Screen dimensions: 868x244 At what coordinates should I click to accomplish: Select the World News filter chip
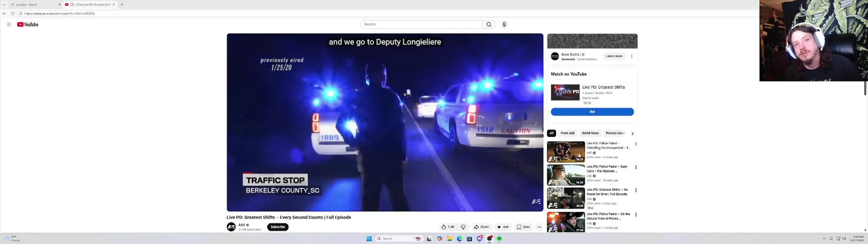coord(590,133)
